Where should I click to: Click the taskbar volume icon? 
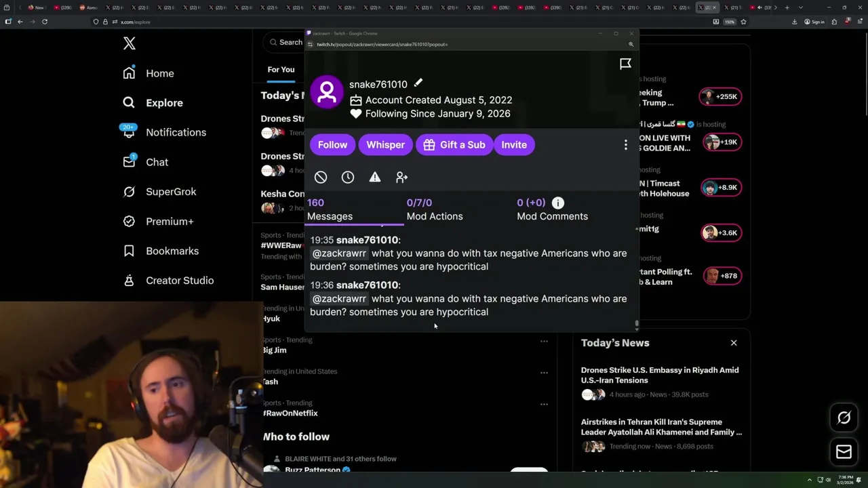pos(827,480)
